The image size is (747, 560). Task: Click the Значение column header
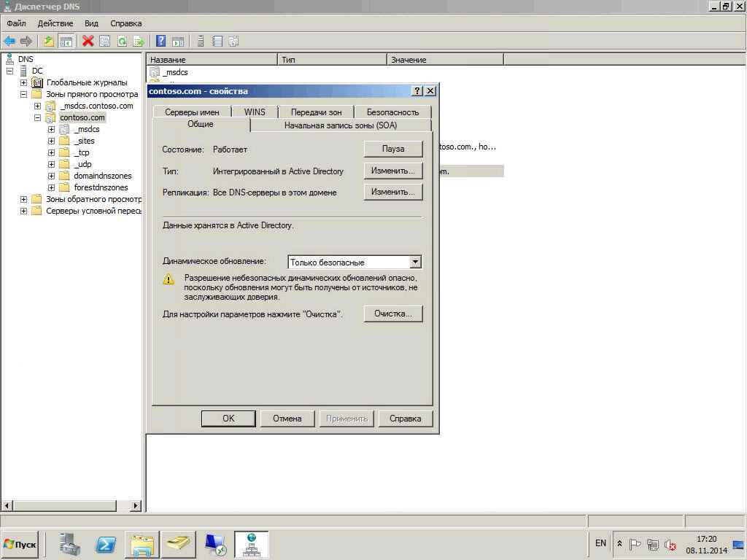(445, 60)
